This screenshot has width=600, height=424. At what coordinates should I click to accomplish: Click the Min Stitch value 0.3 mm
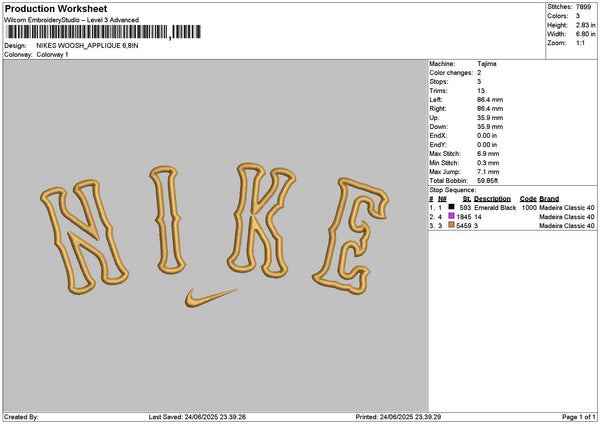(x=488, y=163)
